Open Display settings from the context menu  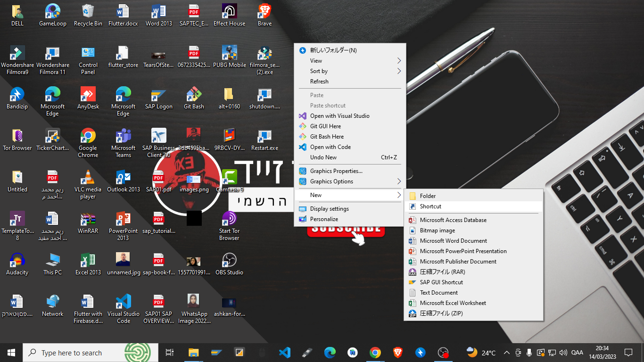(x=350, y=209)
